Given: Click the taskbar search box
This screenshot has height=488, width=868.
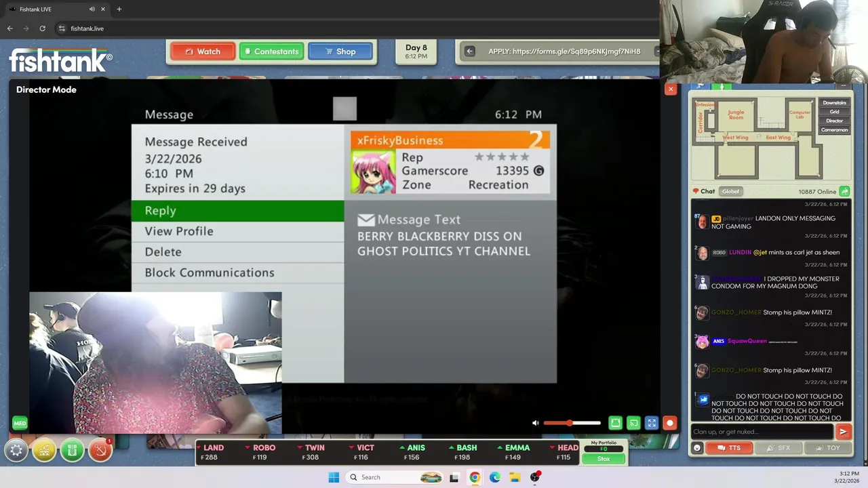Looking at the screenshot, I should pyautogui.click(x=396, y=477).
